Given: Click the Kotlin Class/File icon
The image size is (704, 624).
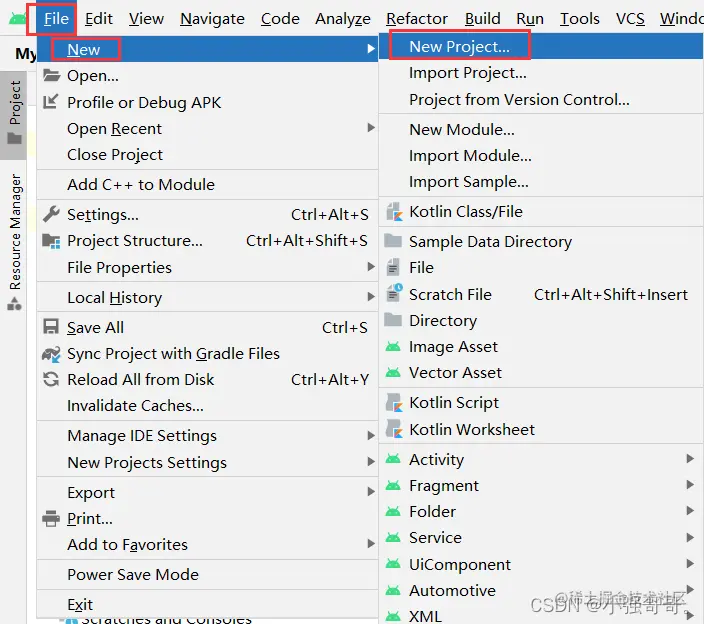Looking at the screenshot, I should click(x=394, y=211).
